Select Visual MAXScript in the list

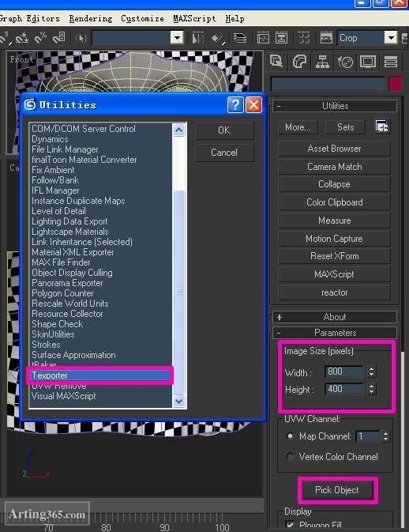tap(64, 396)
